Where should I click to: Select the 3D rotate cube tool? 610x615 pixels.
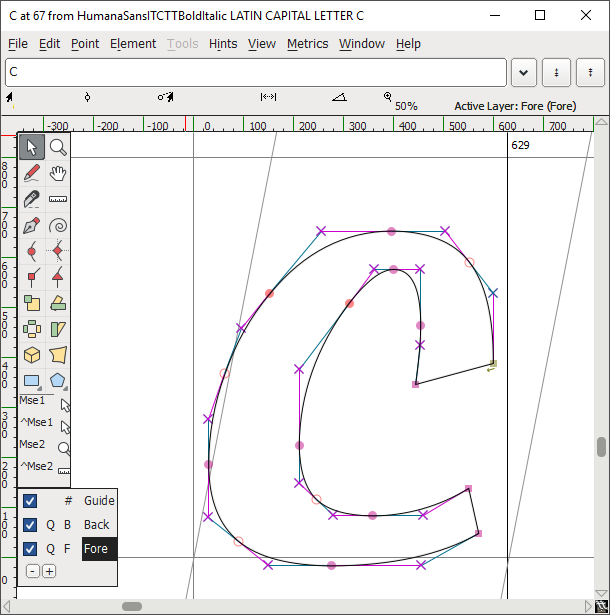[32, 355]
